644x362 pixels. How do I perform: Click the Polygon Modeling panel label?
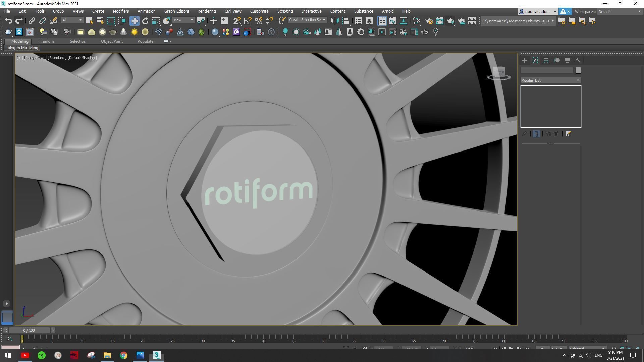click(x=22, y=48)
